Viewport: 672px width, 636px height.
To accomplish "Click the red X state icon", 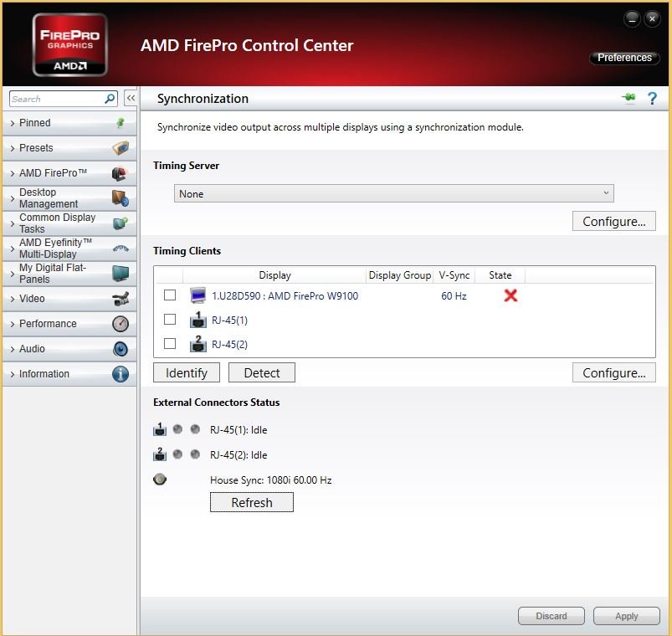I will point(510,295).
